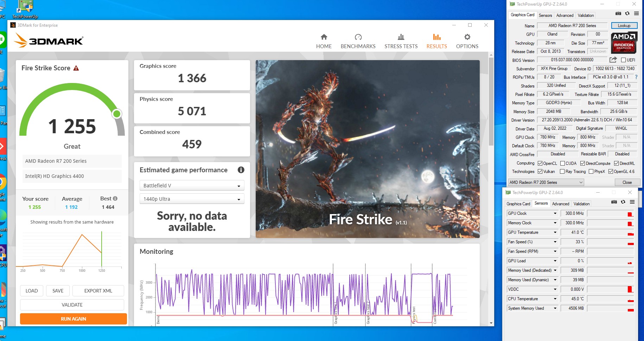Refresh GPU-Z Sensors window

(x=623, y=202)
